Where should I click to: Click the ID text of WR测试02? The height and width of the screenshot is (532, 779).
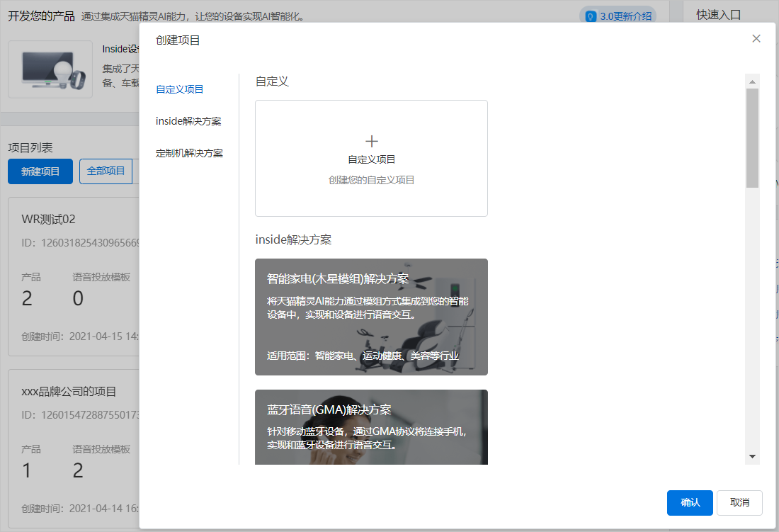[81, 243]
